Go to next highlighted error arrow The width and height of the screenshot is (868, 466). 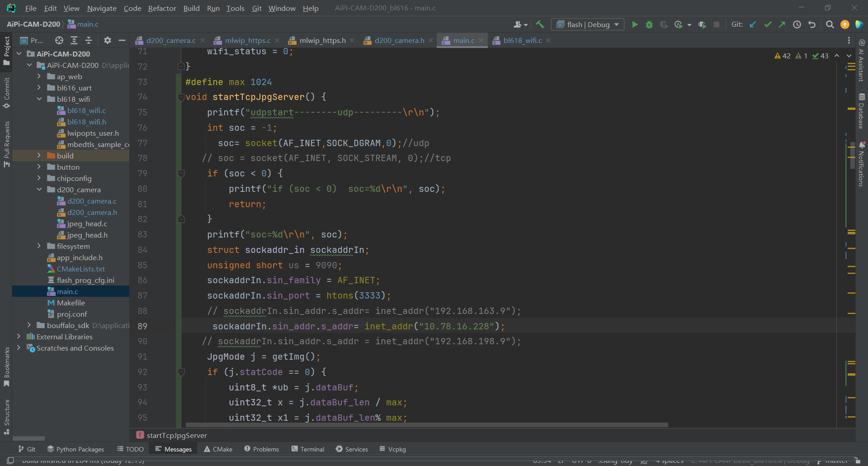point(849,56)
